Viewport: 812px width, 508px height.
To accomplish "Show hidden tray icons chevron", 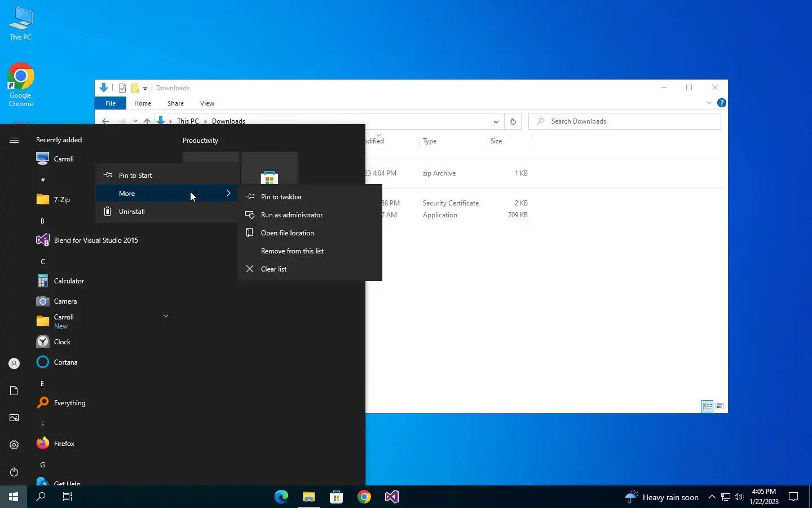I will (712, 497).
